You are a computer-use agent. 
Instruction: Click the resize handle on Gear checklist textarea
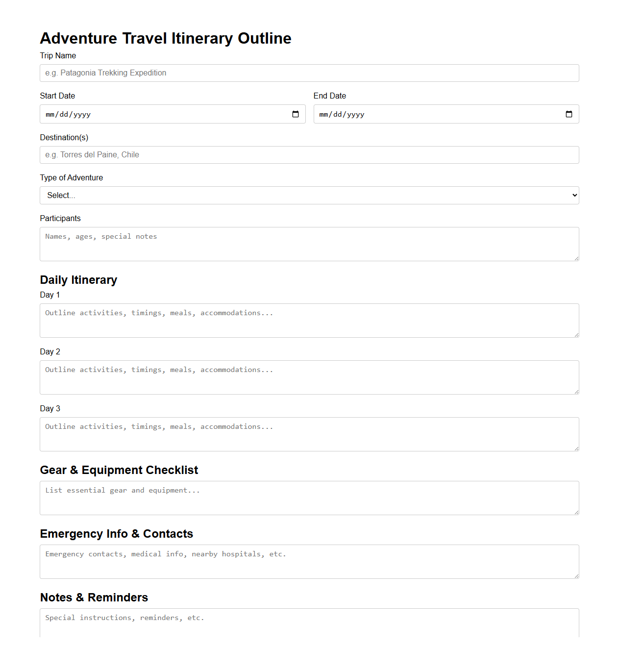(x=576, y=513)
